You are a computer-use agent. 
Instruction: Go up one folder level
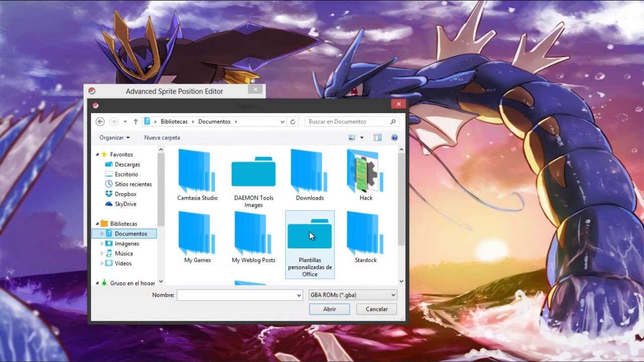[x=136, y=122]
